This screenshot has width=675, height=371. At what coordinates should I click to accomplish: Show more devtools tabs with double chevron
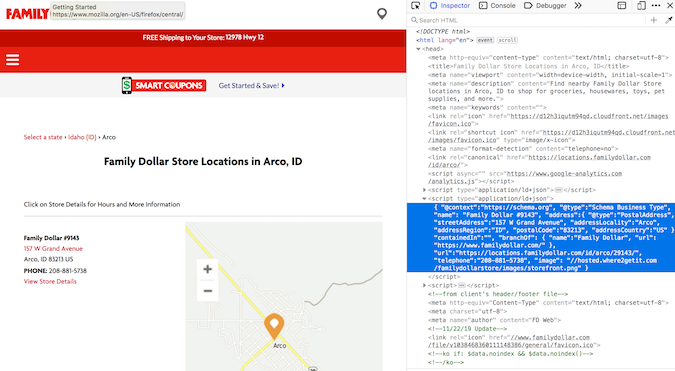click(x=578, y=6)
